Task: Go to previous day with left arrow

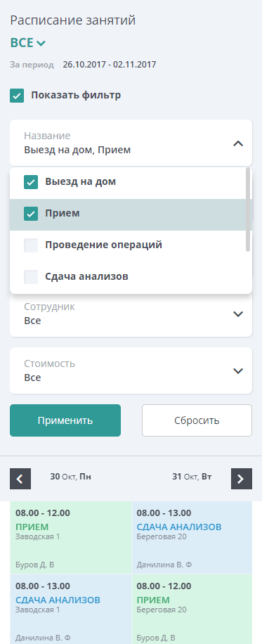Action: coord(20,479)
